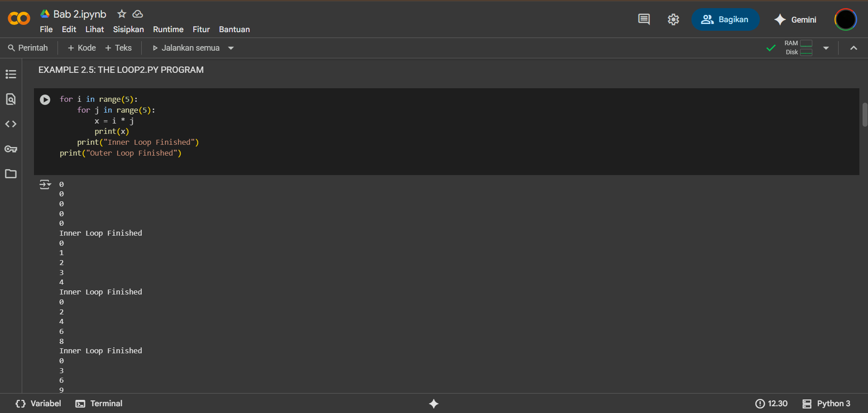Screen dimensions: 868x413
Task: Open the Terminal panel in the status bar
Action: (x=99, y=404)
